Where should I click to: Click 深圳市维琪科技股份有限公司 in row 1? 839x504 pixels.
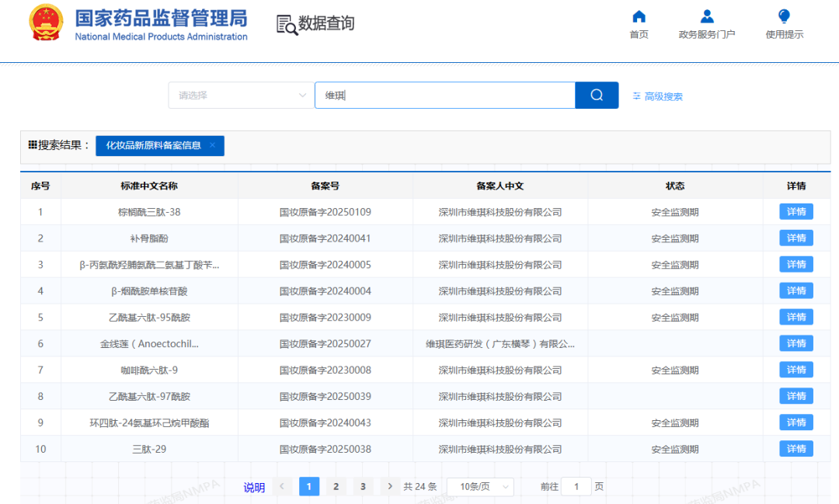pyautogui.click(x=500, y=212)
